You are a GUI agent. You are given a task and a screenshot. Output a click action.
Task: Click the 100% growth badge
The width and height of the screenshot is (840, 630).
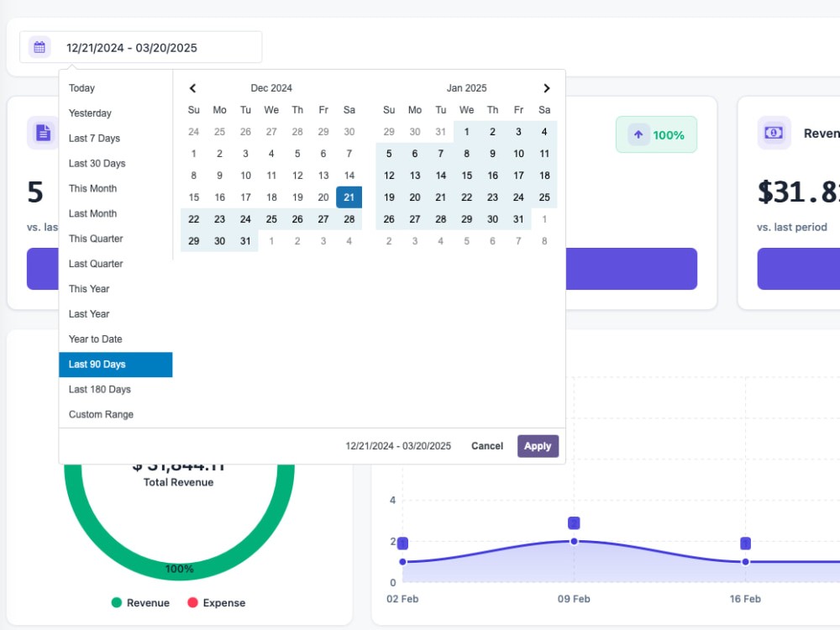pyautogui.click(x=656, y=134)
